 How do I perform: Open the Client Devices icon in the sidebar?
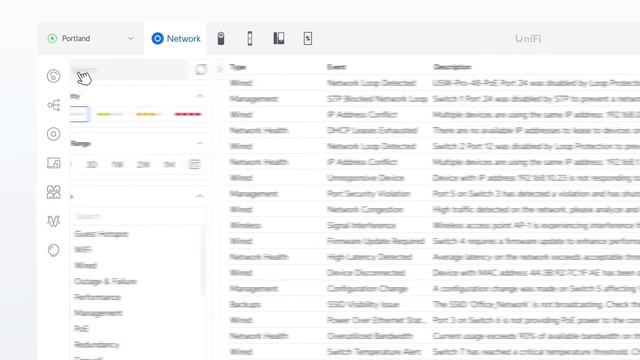53,163
